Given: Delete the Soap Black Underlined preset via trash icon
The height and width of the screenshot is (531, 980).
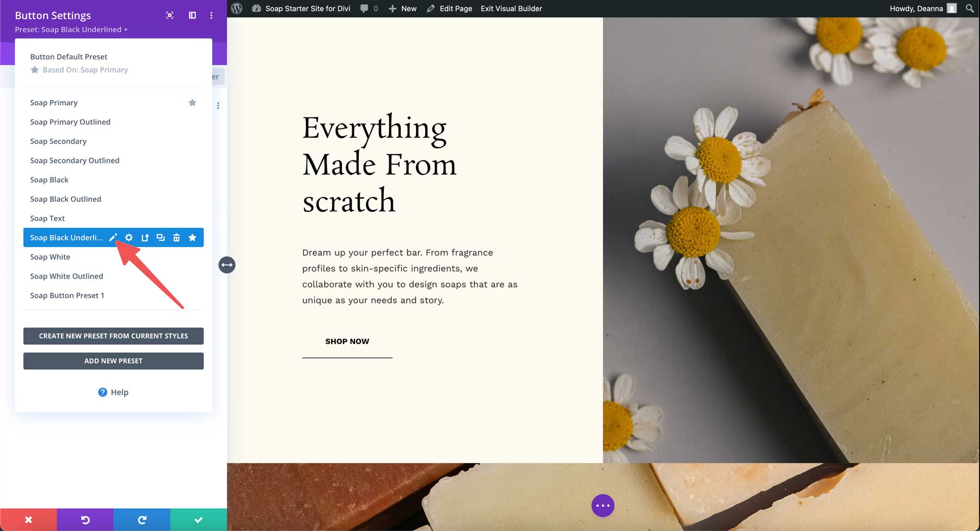Looking at the screenshot, I should 176,238.
